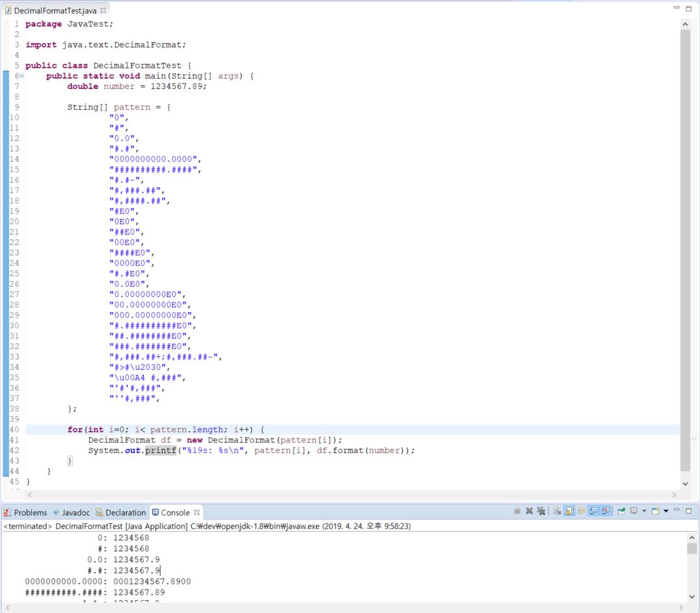700x613 pixels.
Task: Click highlighted 'printf' in line 42
Action: [161, 450]
